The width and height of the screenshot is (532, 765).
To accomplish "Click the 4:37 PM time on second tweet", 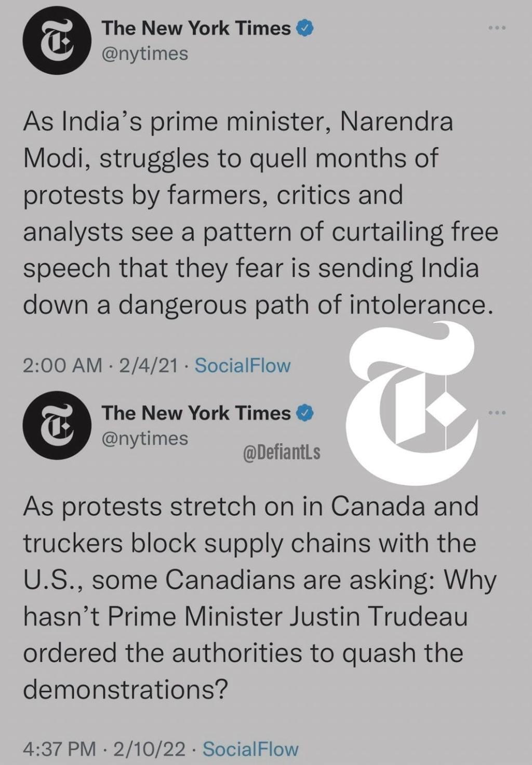I will click(x=60, y=749).
